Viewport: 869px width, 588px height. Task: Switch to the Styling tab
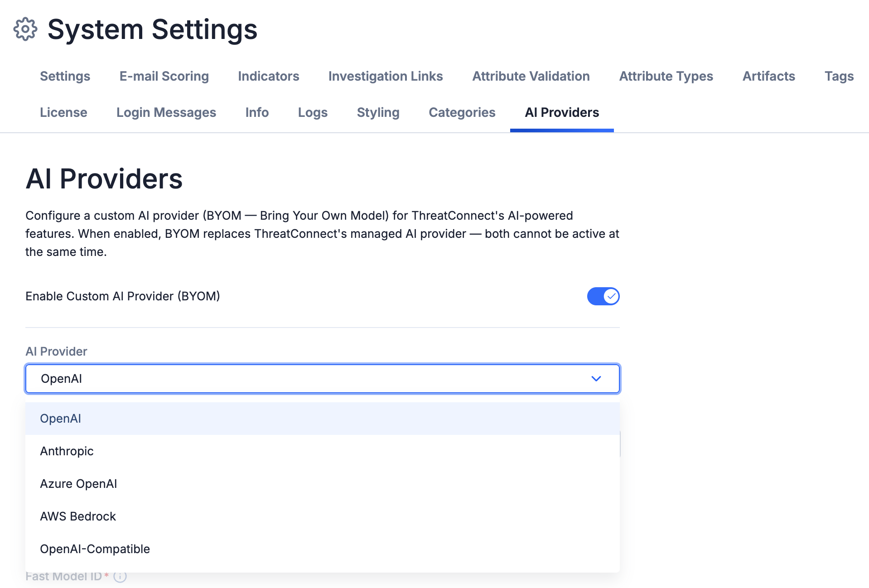coord(378,112)
